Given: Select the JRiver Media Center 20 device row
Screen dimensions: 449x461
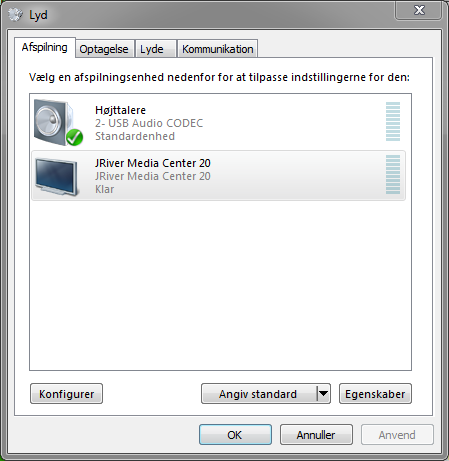Looking at the screenshot, I should pos(219,175).
